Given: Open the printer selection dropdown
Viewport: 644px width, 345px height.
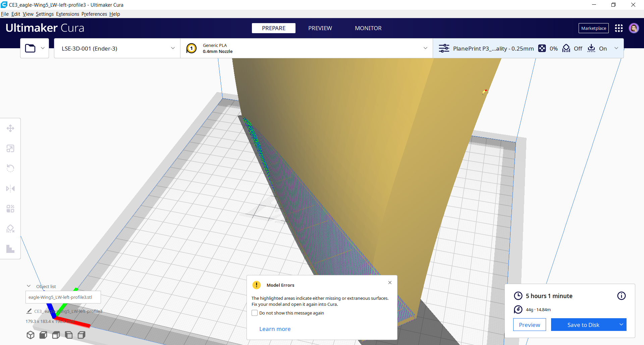Looking at the screenshot, I should tap(117, 48).
